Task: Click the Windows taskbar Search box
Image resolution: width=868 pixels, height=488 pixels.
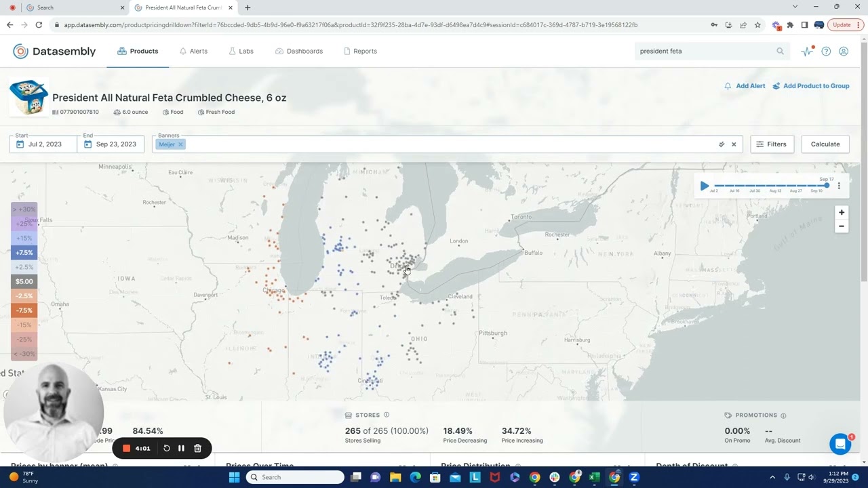Action: click(x=295, y=477)
